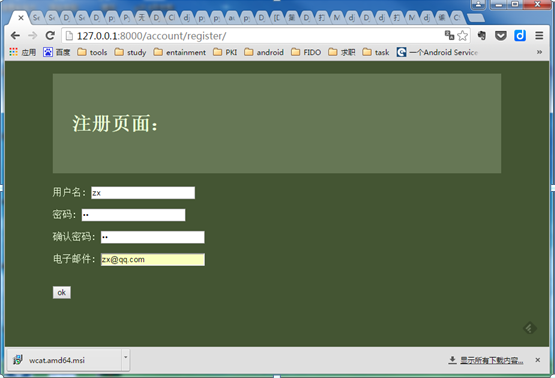
Task: Open the Chrome hamburger menu
Action: (539, 35)
